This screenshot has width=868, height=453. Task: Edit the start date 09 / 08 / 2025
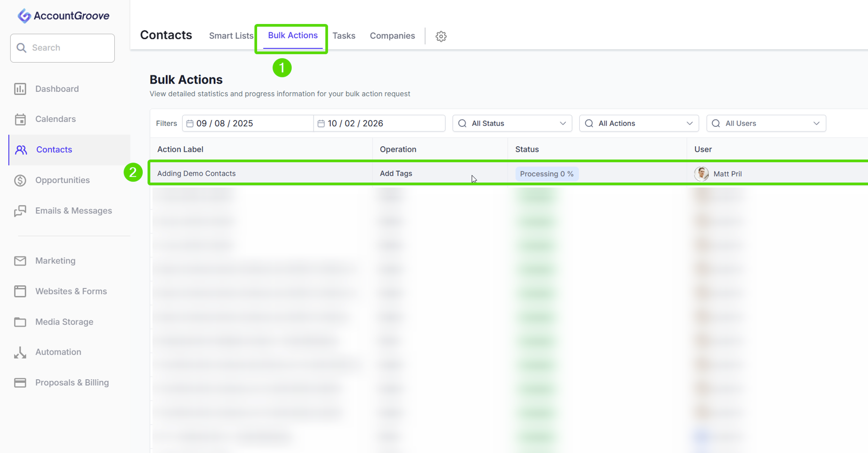(x=248, y=123)
